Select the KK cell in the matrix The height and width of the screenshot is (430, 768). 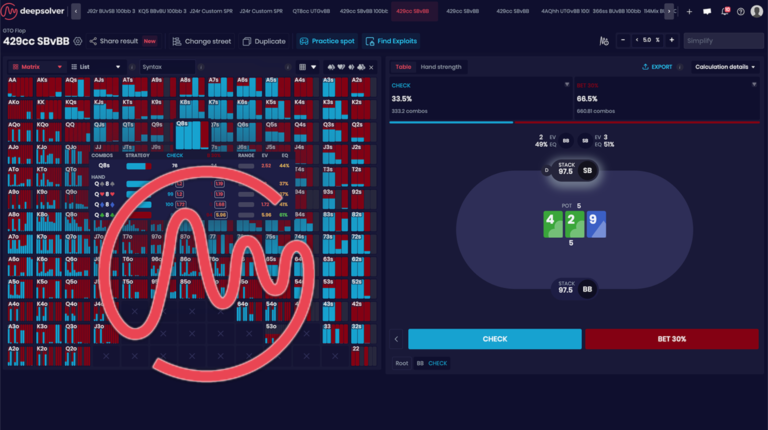pos(48,109)
